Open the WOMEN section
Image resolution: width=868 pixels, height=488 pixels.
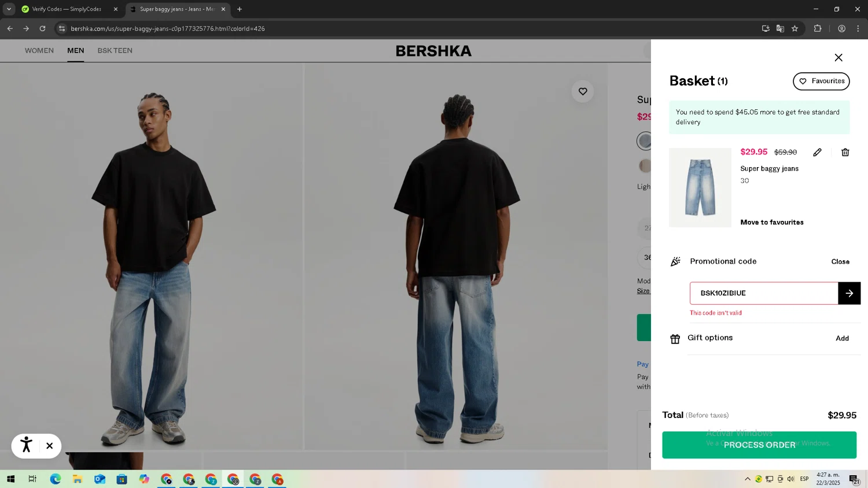pos(39,50)
